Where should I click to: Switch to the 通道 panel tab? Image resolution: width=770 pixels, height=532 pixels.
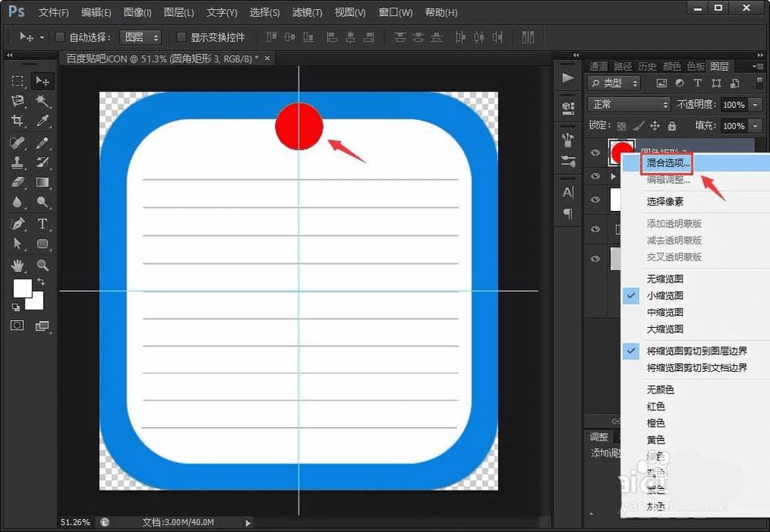(598, 66)
